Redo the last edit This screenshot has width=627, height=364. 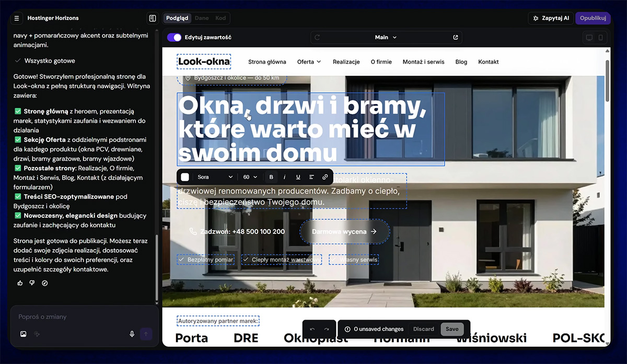(x=327, y=329)
